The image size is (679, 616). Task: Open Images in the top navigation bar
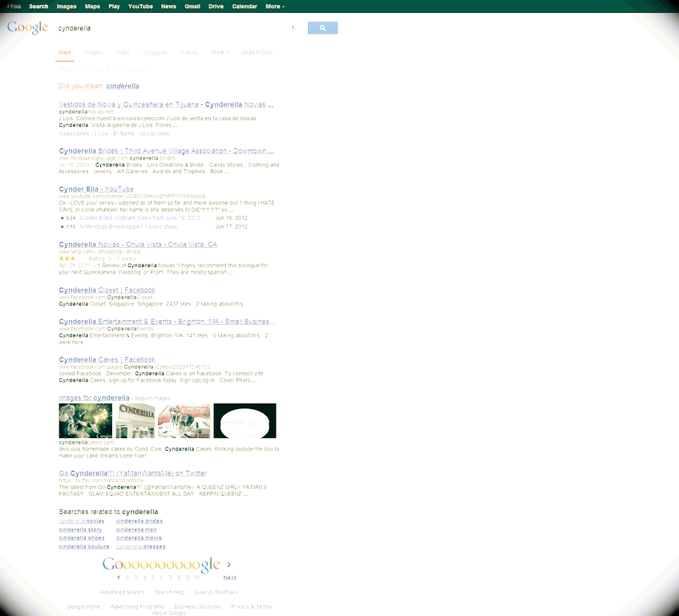pyautogui.click(x=67, y=6)
